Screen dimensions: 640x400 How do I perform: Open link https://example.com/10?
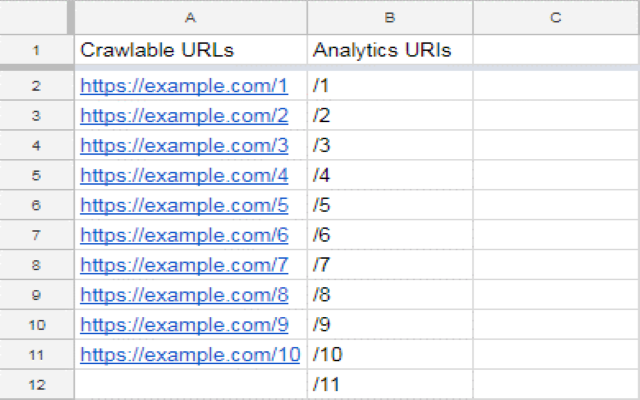[x=189, y=354]
